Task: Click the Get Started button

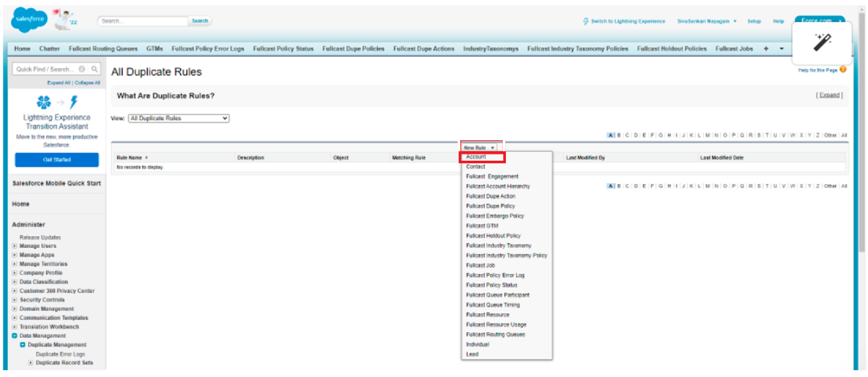Action: pyautogui.click(x=57, y=160)
